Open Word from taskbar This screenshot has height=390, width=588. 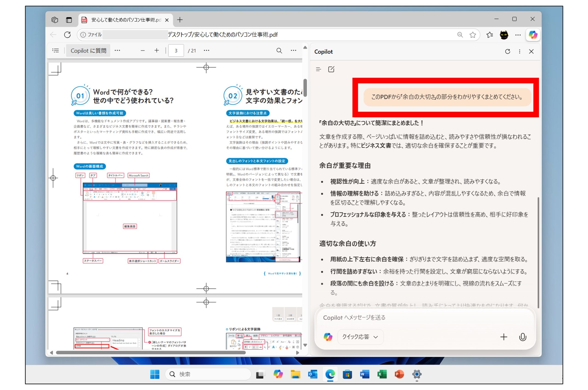[x=364, y=374]
